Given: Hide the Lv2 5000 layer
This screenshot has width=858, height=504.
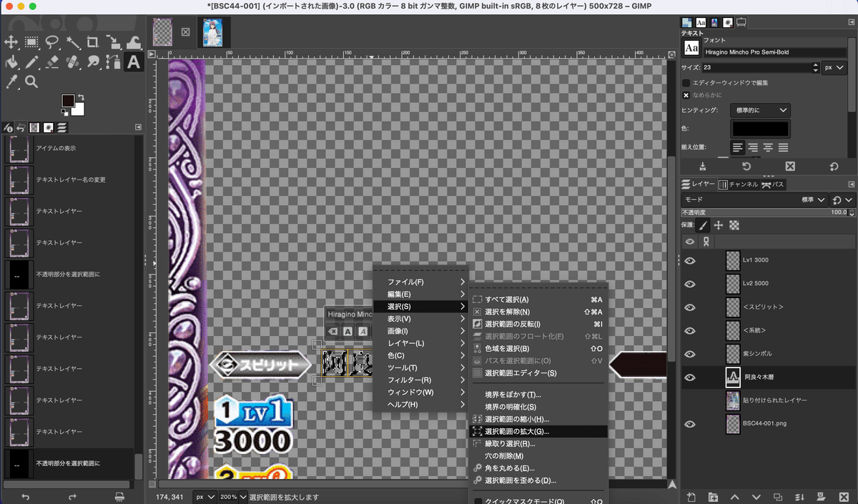Looking at the screenshot, I should [690, 284].
